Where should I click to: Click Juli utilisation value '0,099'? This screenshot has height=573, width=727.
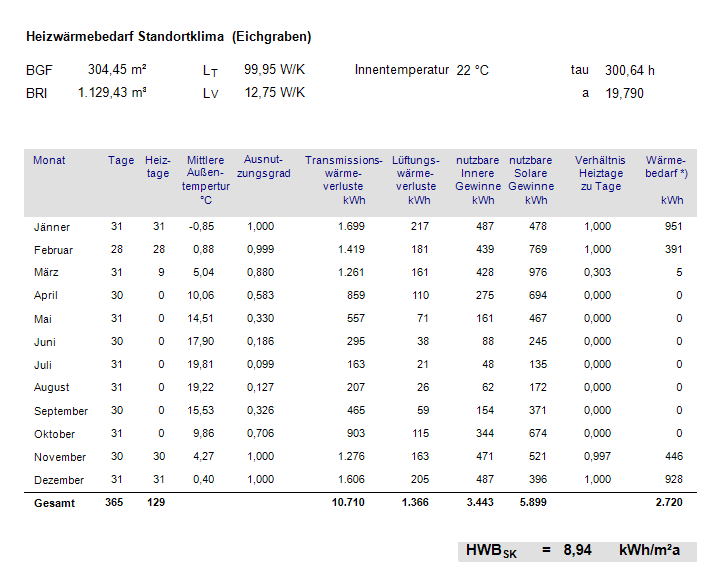coord(260,365)
